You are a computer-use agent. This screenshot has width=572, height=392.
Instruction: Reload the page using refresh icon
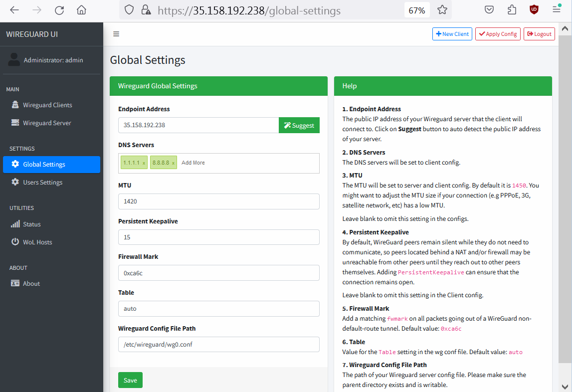tap(59, 10)
